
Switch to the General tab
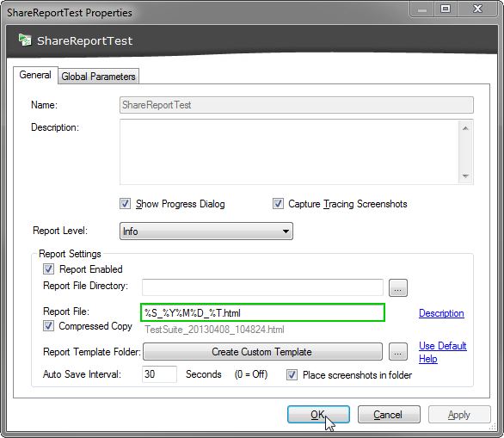point(35,75)
